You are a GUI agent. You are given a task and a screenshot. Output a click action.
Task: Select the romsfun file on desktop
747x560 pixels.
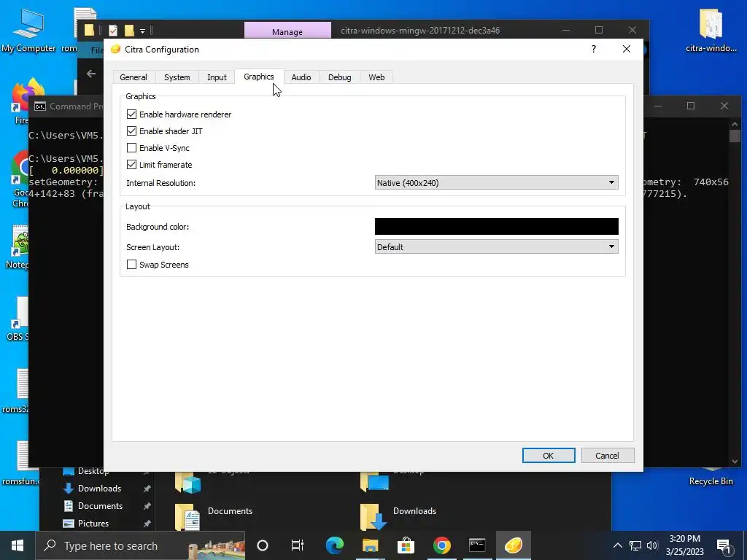click(20, 463)
